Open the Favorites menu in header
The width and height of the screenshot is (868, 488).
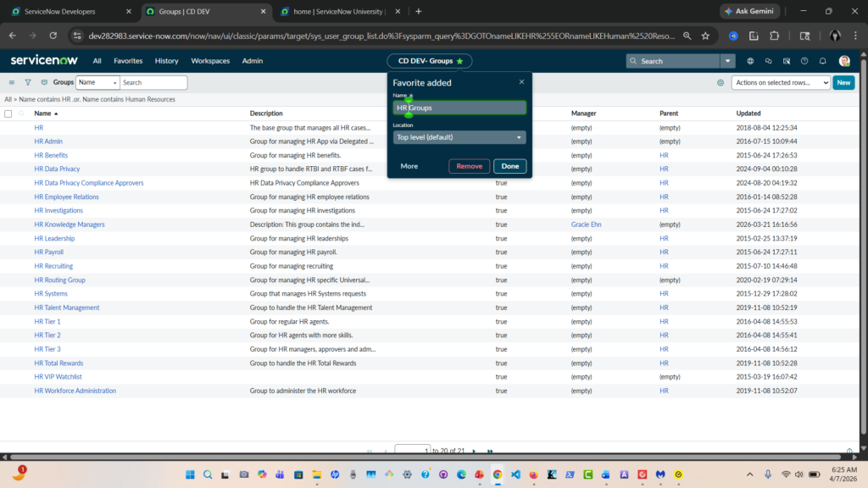(x=128, y=61)
